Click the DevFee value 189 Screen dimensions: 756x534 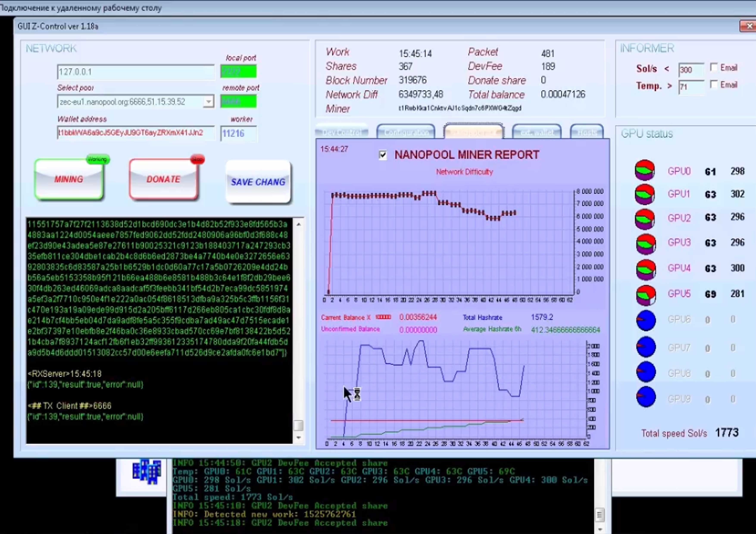tap(548, 67)
